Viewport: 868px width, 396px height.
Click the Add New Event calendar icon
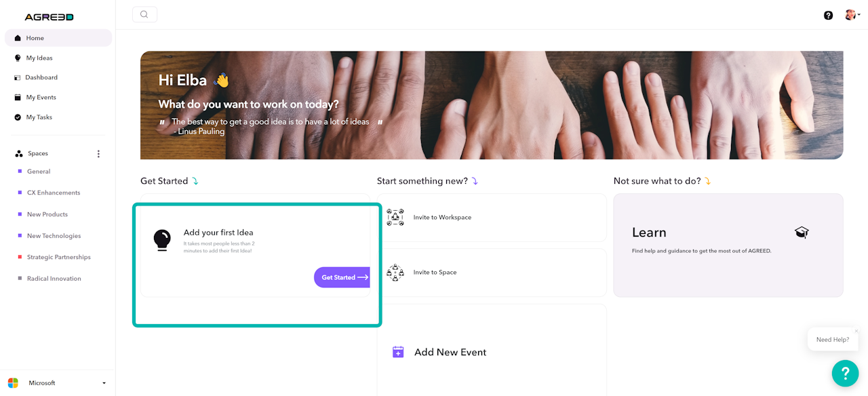(x=398, y=352)
